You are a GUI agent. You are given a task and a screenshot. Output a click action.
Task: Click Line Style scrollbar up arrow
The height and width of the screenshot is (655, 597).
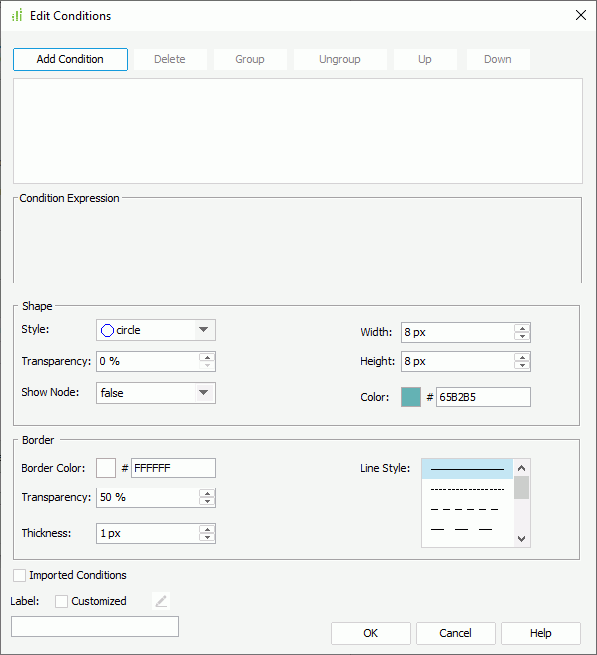[521, 468]
